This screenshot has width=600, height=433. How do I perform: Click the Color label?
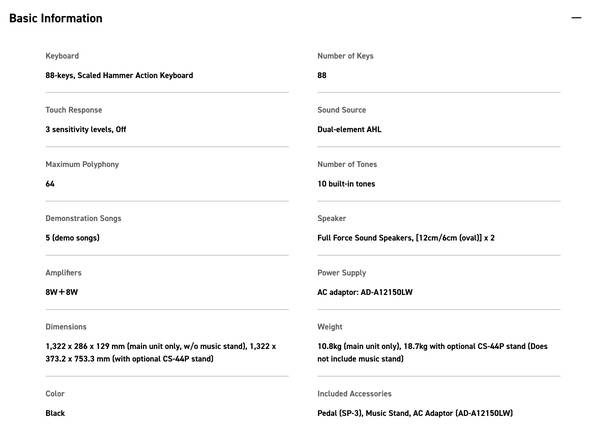(x=56, y=394)
